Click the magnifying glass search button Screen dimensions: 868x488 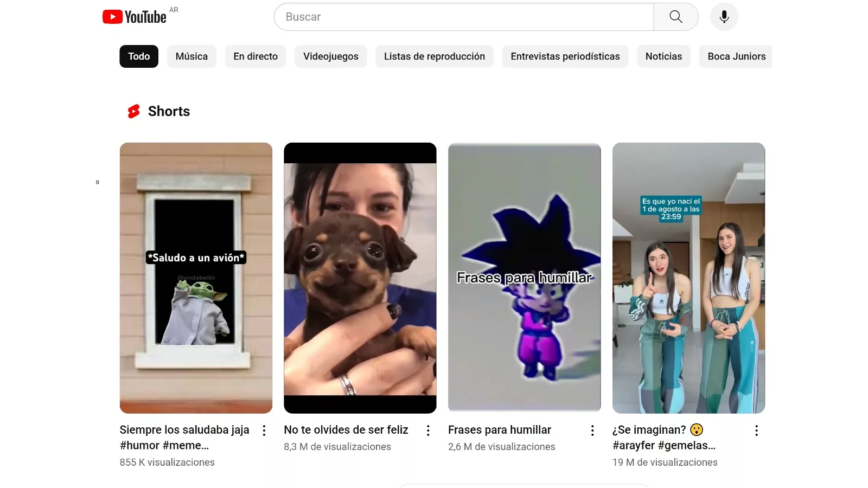pyautogui.click(x=675, y=17)
